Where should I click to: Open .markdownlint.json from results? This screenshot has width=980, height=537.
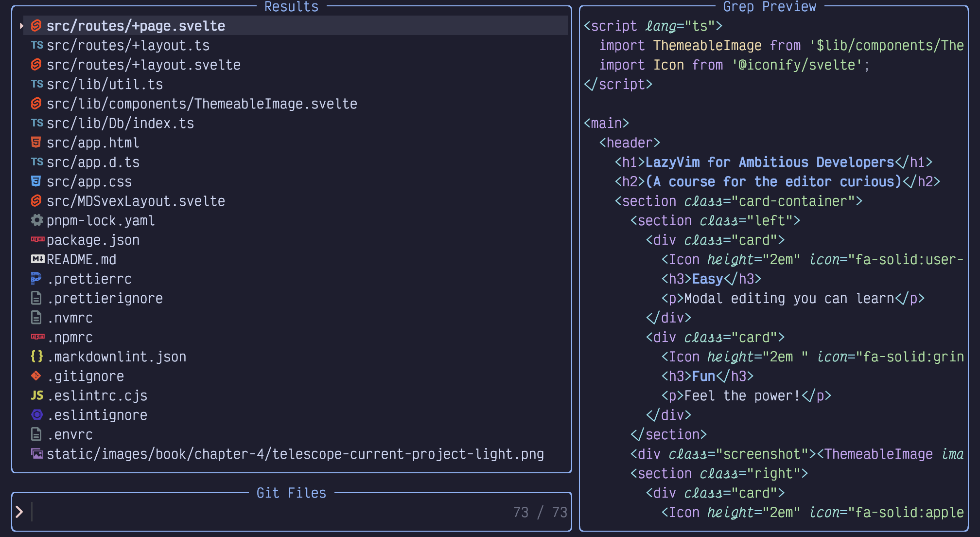[x=116, y=357]
